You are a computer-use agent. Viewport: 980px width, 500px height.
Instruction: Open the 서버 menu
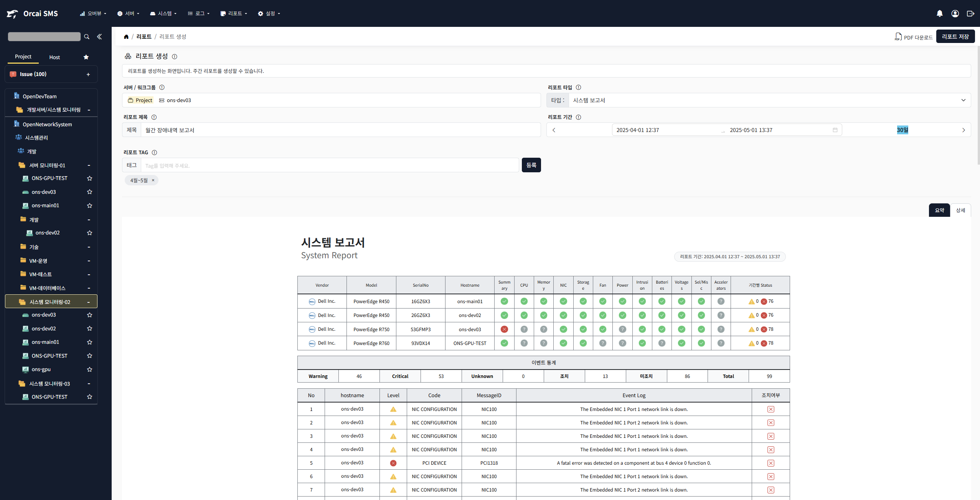click(x=128, y=13)
